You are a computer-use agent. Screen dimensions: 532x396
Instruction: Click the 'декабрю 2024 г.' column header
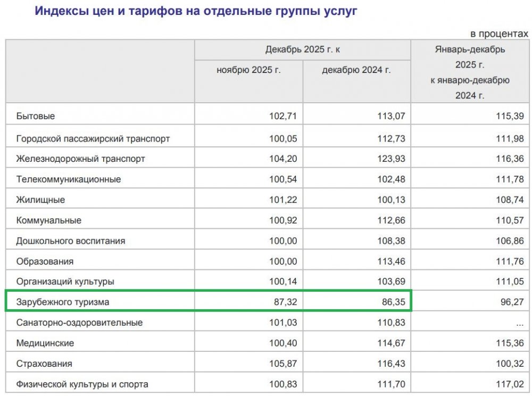(x=356, y=70)
